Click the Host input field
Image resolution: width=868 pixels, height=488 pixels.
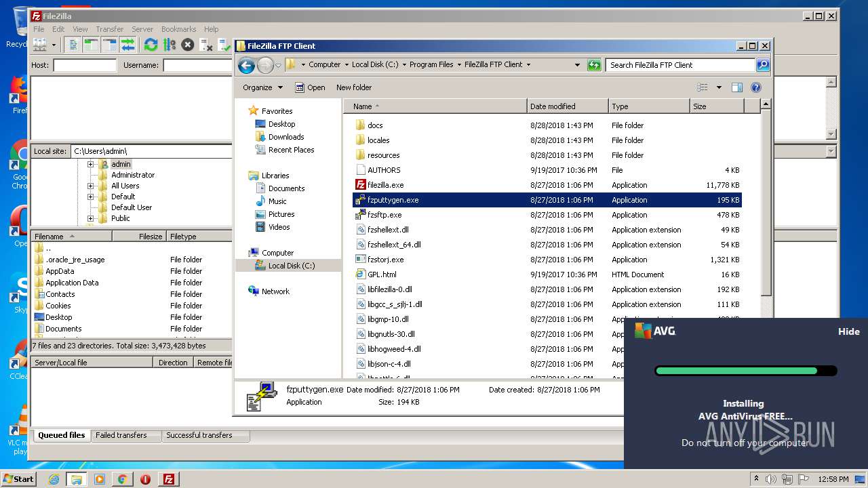[85, 65]
